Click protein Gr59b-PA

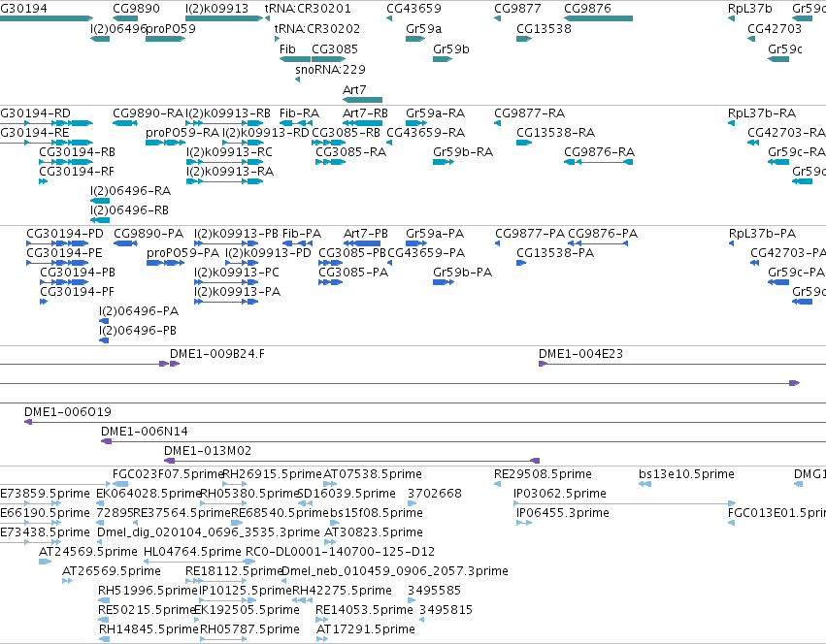(463, 273)
